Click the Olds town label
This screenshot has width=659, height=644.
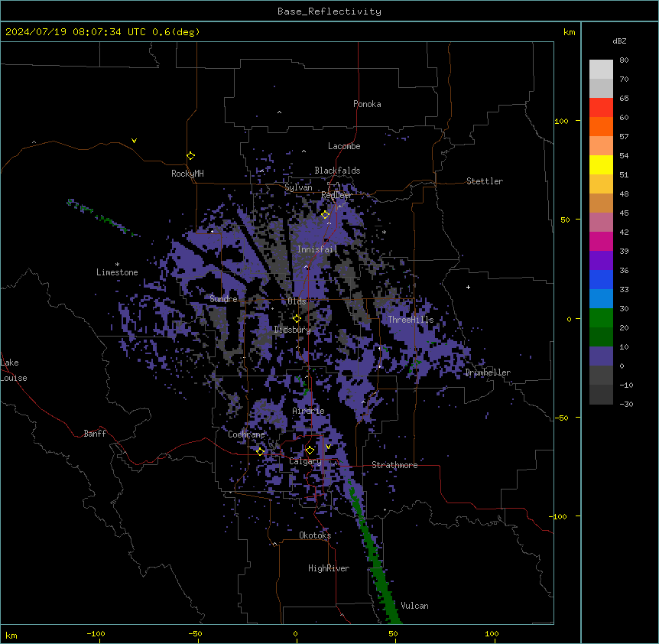(x=297, y=301)
